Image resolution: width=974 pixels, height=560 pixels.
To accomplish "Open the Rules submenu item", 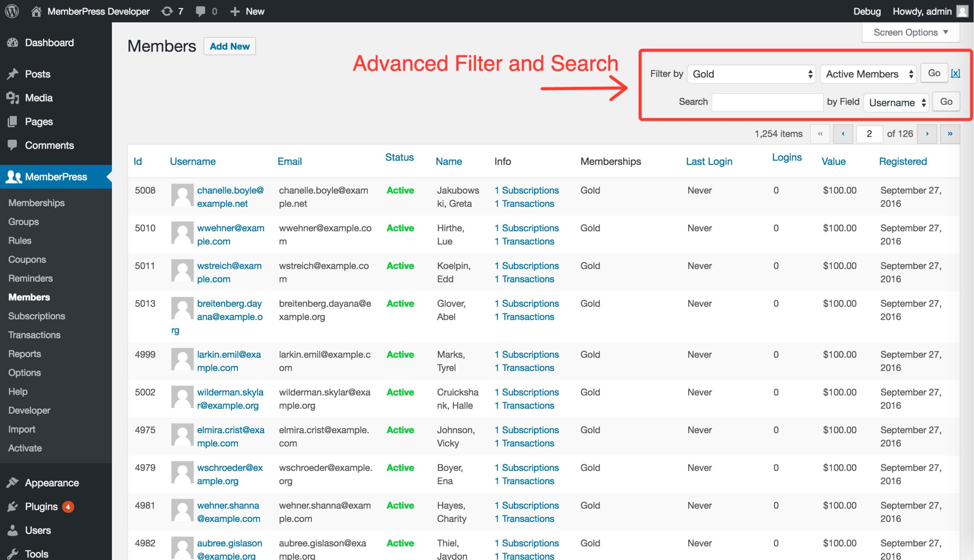I will tap(20, 240).
